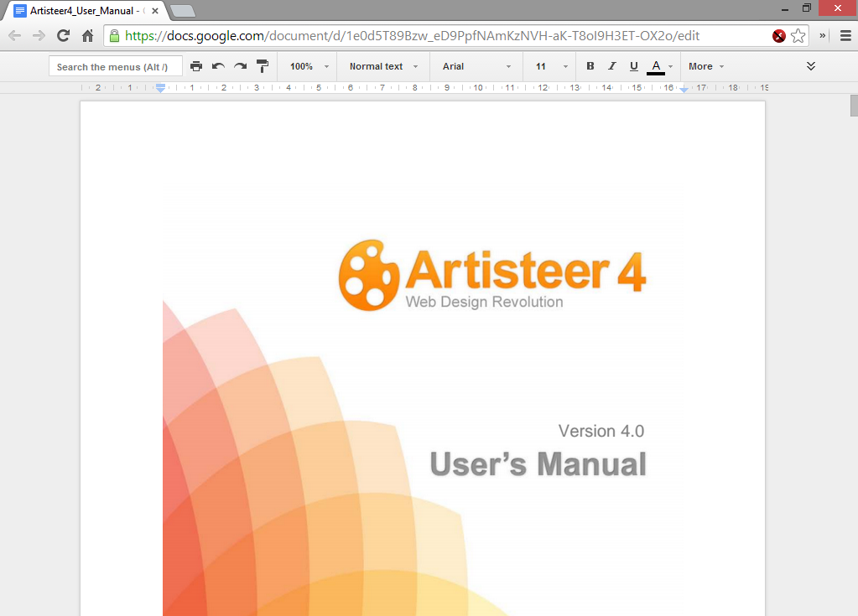
Task: Click the Search the menus field
Action: point(116,67)
